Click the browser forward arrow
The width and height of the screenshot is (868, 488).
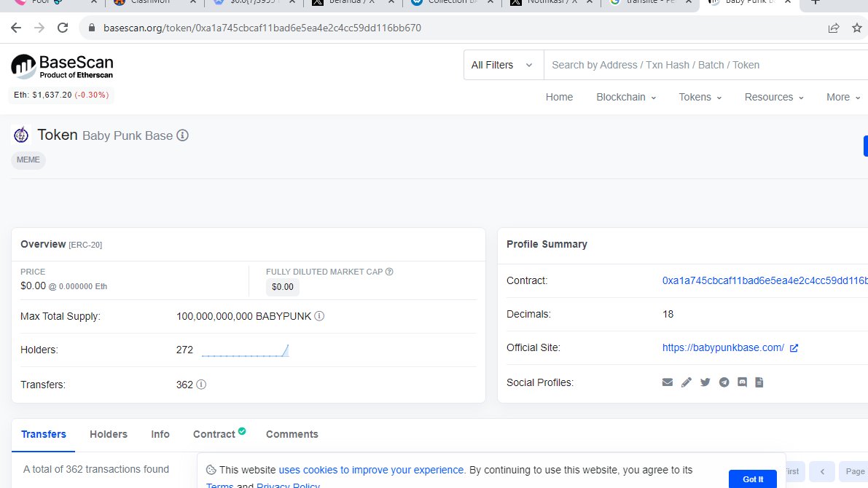(39, 28)
